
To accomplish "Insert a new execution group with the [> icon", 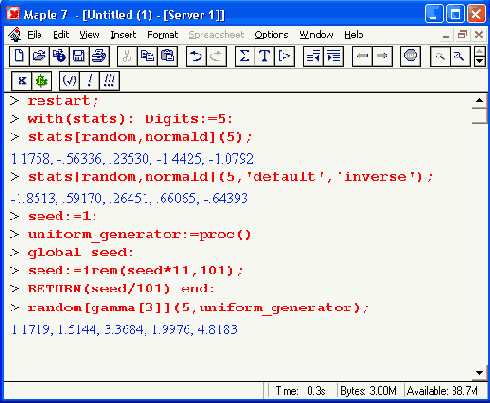I will click(285, 56).
